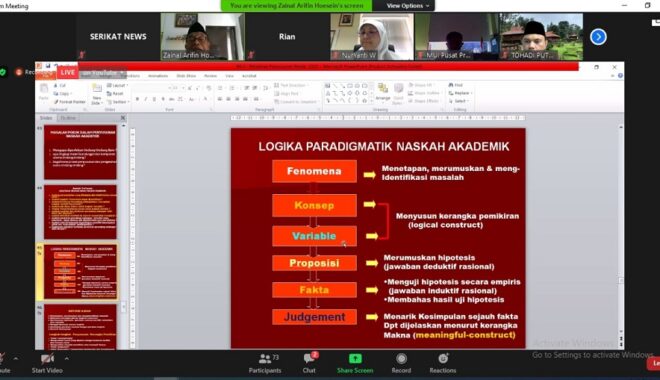
Task: Click the Clear Formatting icon in the Font group
Action: tap(209, 88)
